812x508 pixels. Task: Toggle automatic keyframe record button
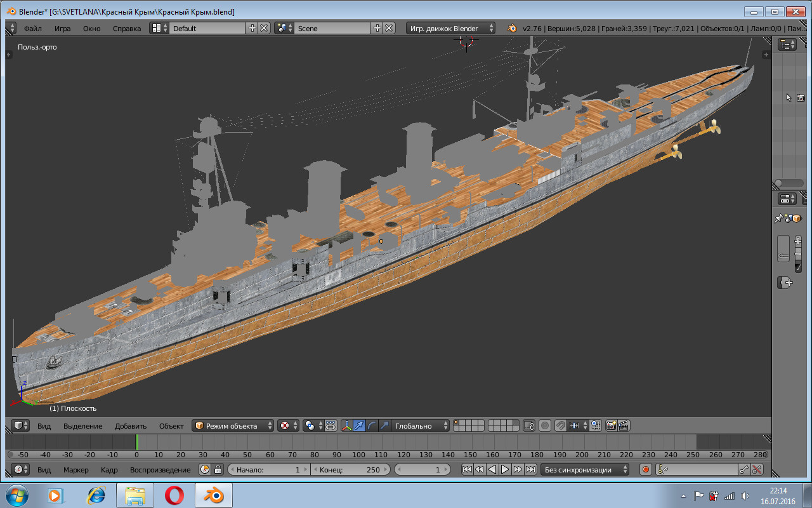[x=646, y=469]
